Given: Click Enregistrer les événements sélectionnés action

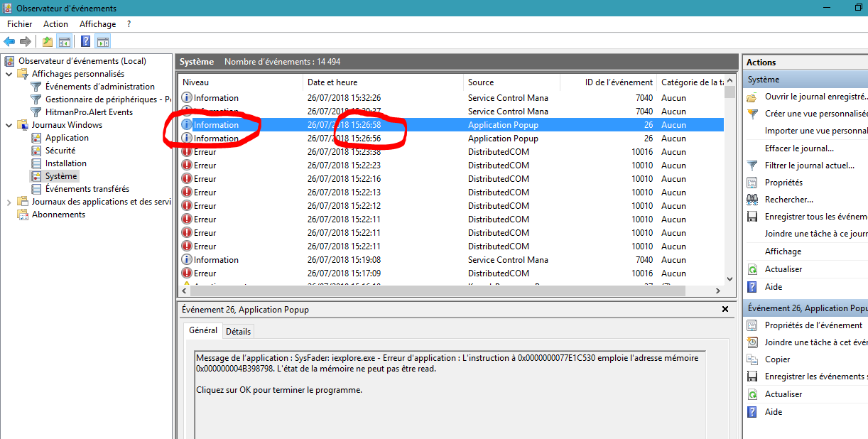Looking at the screenshot, I should (816, 376).
